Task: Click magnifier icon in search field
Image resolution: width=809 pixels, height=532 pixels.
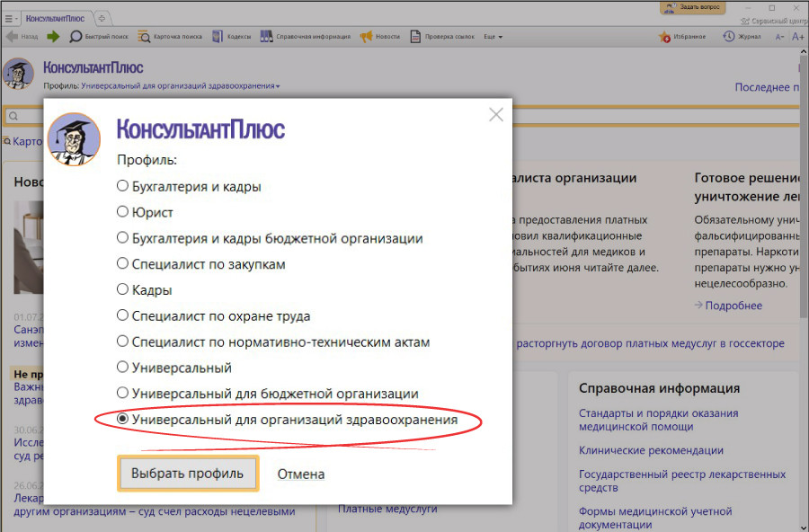Action: 13,116
